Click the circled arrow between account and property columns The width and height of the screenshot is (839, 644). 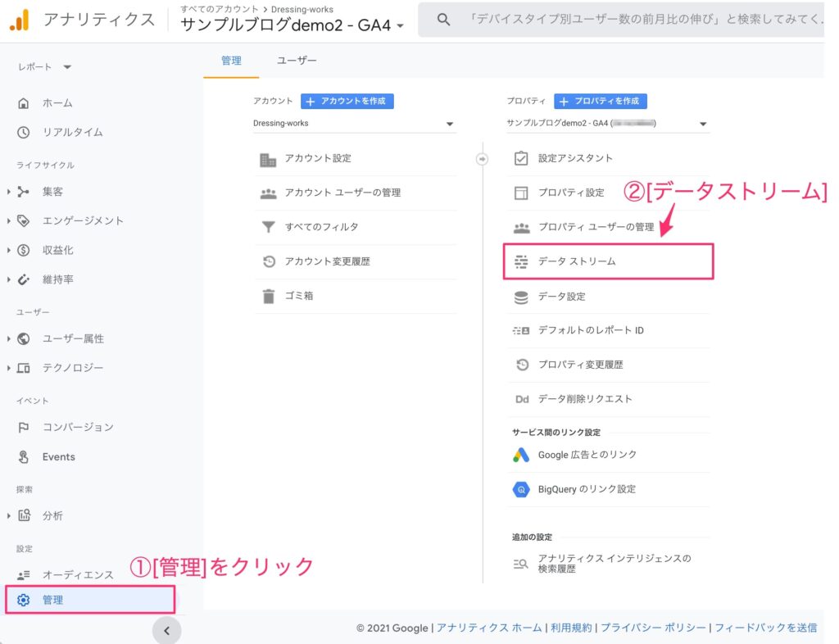pos(482,159)
